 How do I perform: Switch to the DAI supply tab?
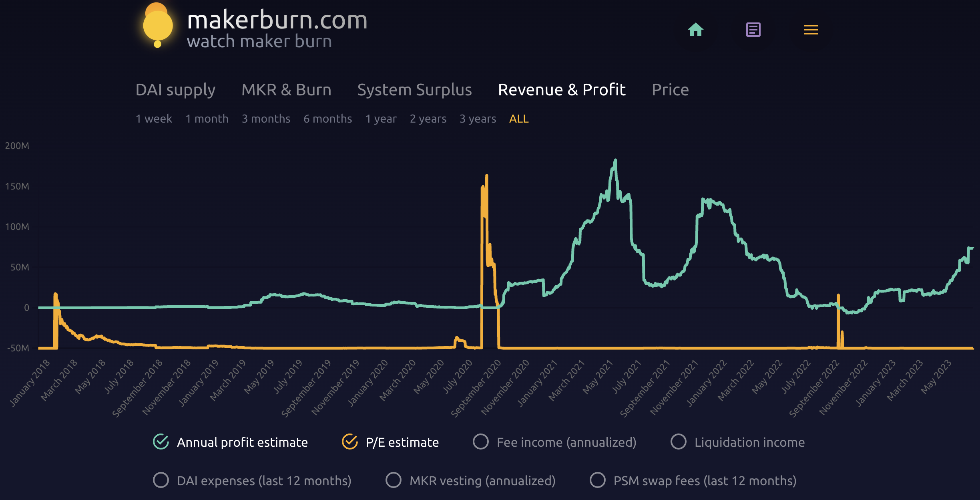[175, 90]
